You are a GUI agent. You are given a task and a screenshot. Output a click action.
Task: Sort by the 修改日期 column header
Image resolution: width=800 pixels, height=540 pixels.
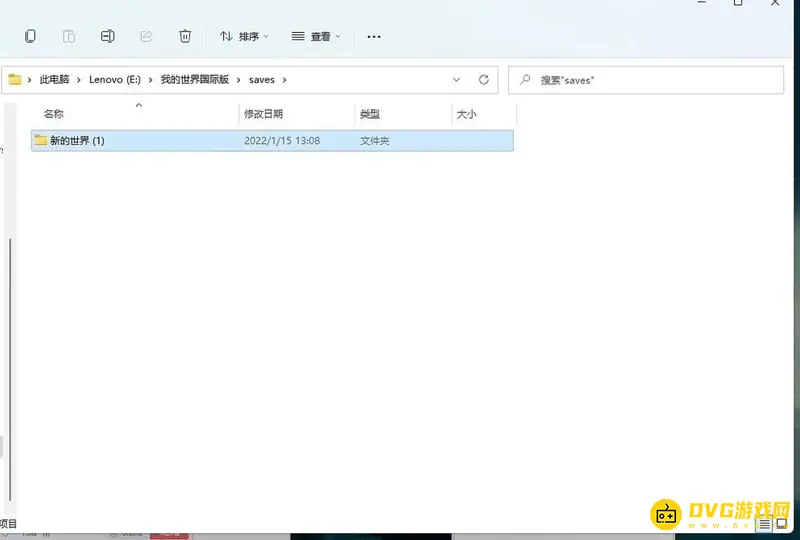(x=264, y=115)
